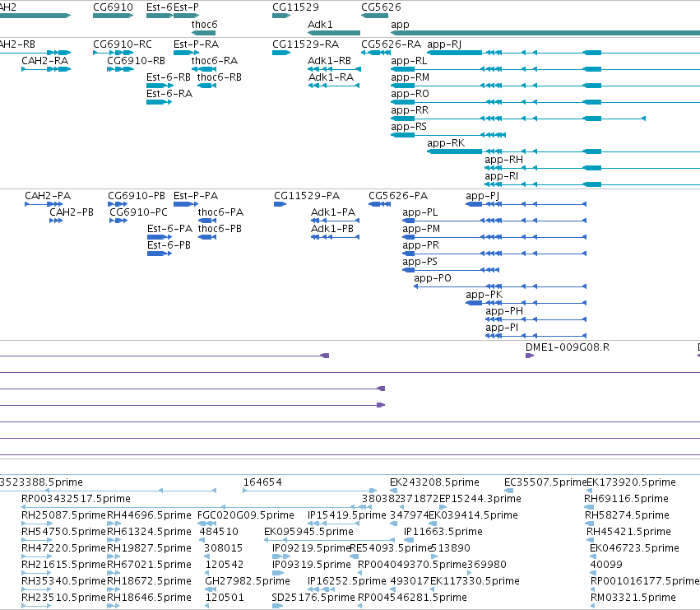This screenshot has width=700, height=610.
Task: Select the app gene label
Action: pos(400,25)
